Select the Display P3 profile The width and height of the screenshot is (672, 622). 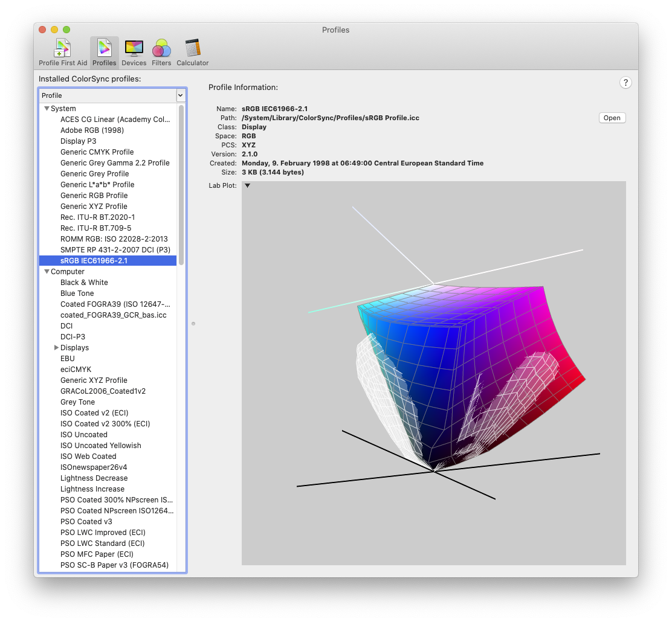point(79,141)
